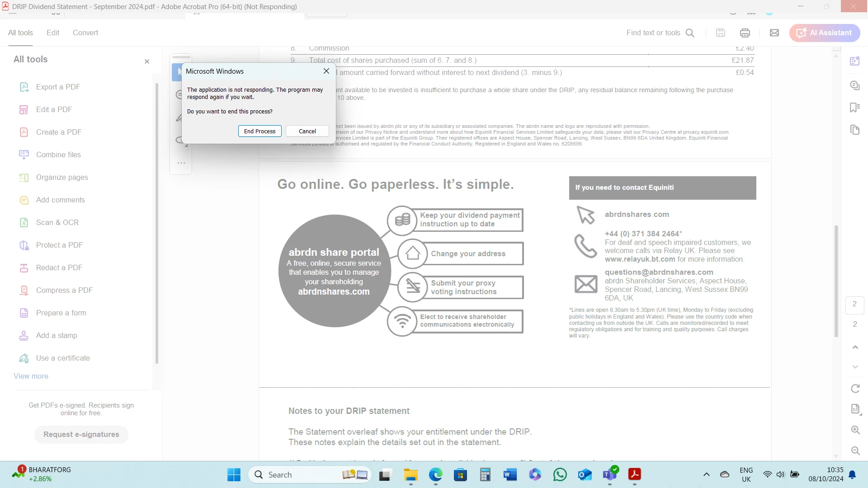Open the bookmarks panel icon
The image size is (868, 488).
[854, 108]
